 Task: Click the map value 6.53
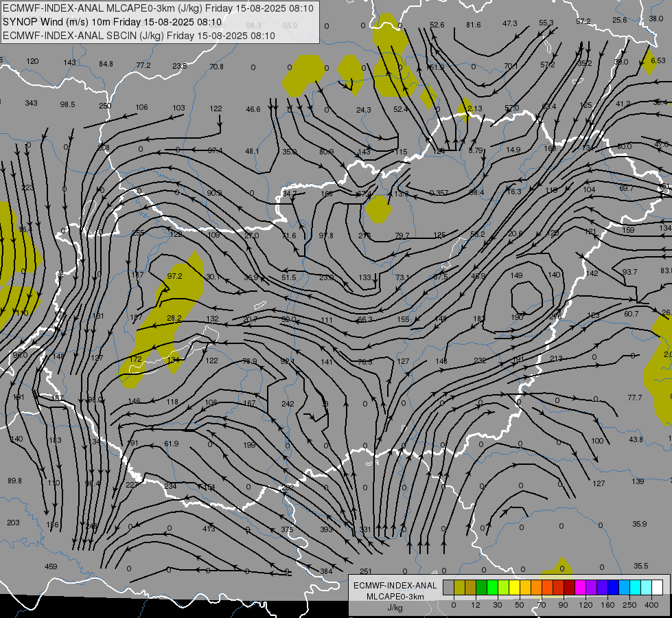pyautogui.click(x=658, y=60)
